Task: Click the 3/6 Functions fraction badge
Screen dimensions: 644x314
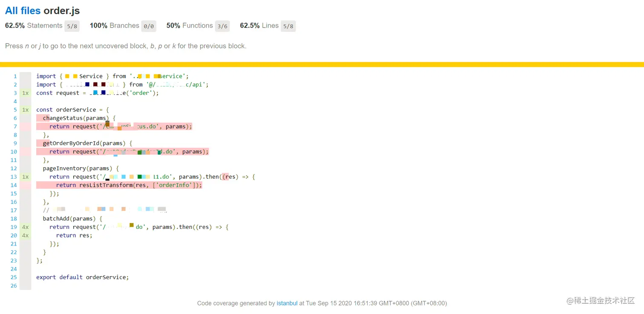Action: point(222,26)
